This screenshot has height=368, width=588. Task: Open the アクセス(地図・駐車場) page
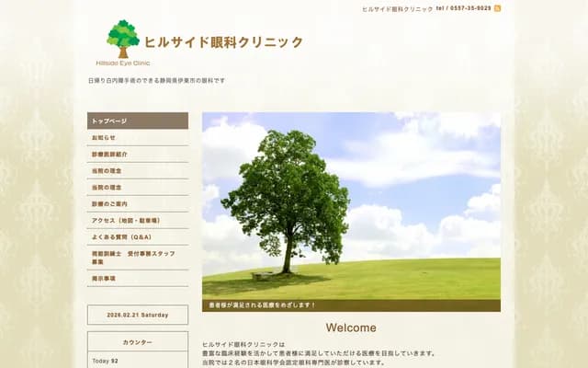click(x=138, y=220)
